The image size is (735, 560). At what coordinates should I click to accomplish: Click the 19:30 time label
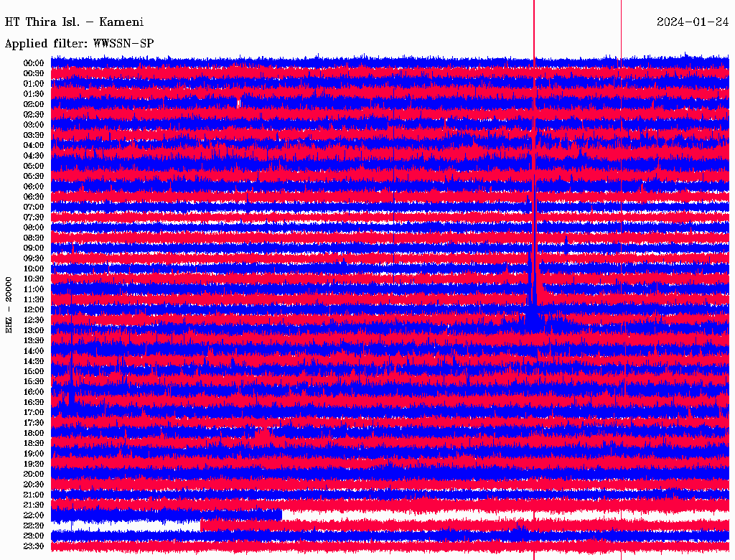34,465
